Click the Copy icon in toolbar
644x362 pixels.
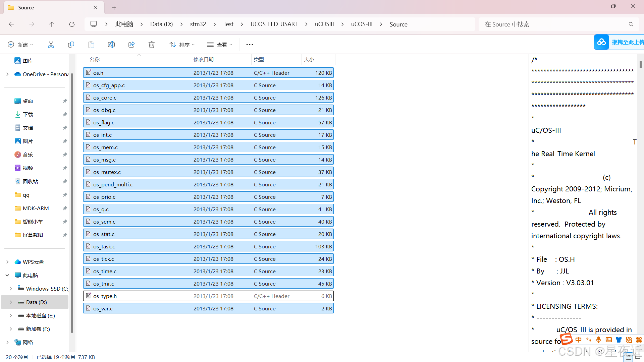(71, 45)
